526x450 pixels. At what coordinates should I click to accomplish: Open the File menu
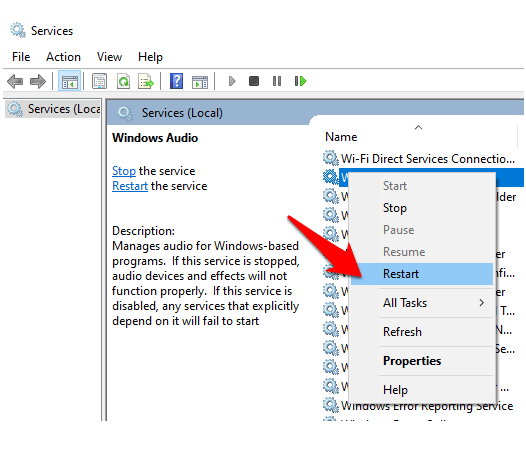tap(21, 57)
